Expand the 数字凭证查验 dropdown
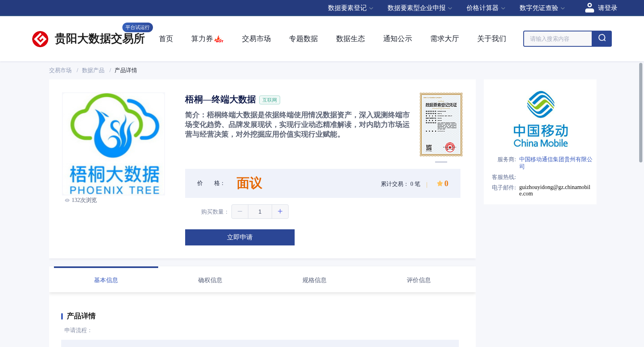This screenshot has height=347, width=644. 542,8
